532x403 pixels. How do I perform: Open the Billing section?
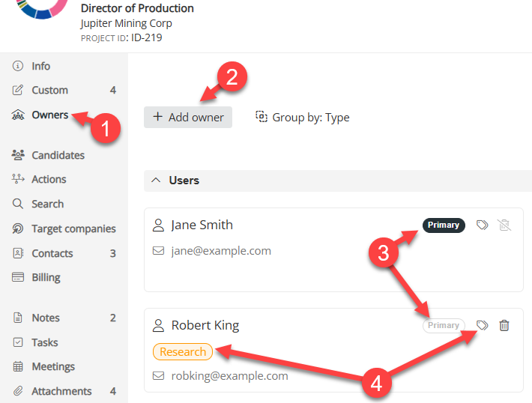click(x=46, y=277)
